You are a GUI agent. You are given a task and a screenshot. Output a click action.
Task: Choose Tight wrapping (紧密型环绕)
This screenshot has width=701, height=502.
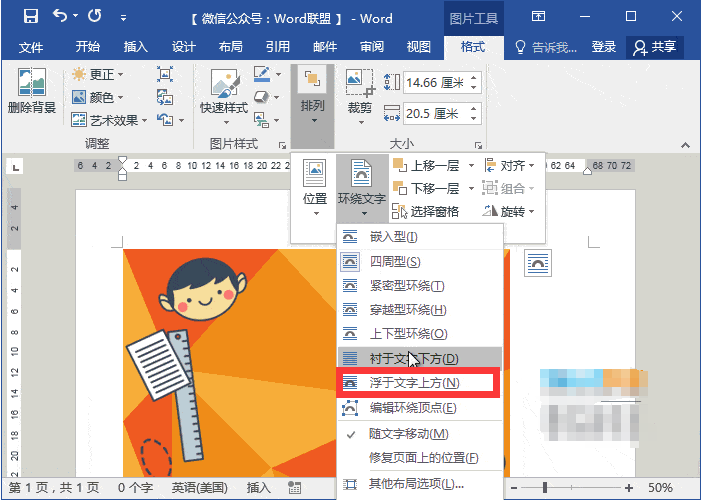420,286
